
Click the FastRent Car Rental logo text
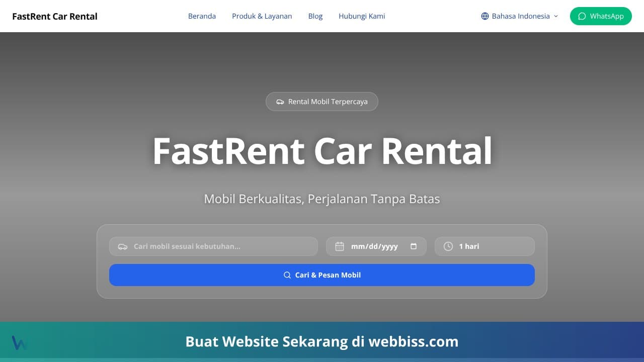pos(55,16)
